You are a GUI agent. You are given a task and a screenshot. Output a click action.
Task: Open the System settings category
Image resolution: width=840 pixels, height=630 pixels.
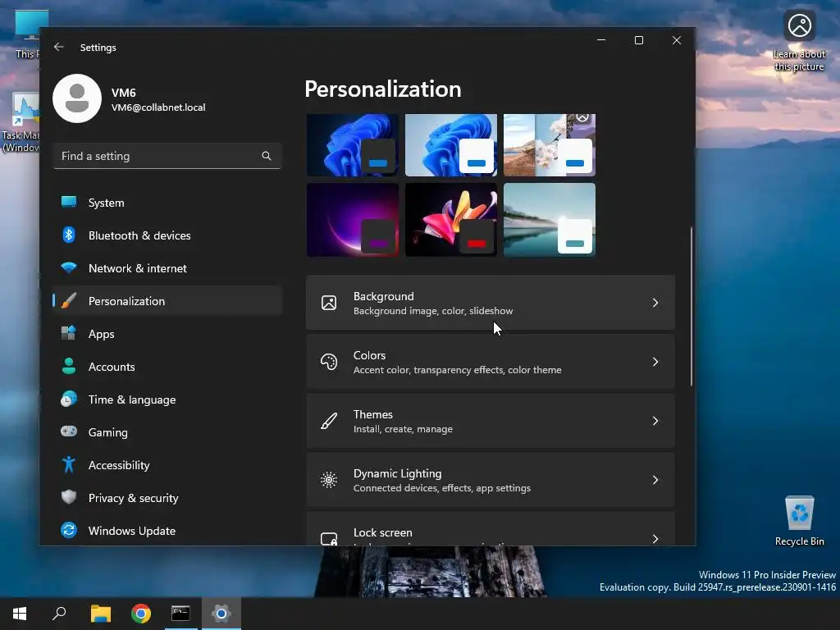(x=167, y=203)
